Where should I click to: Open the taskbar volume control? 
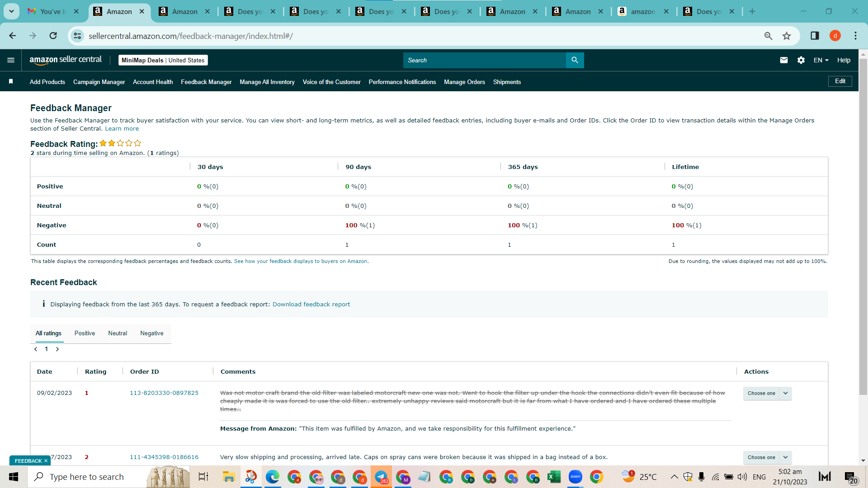point(742,477)
